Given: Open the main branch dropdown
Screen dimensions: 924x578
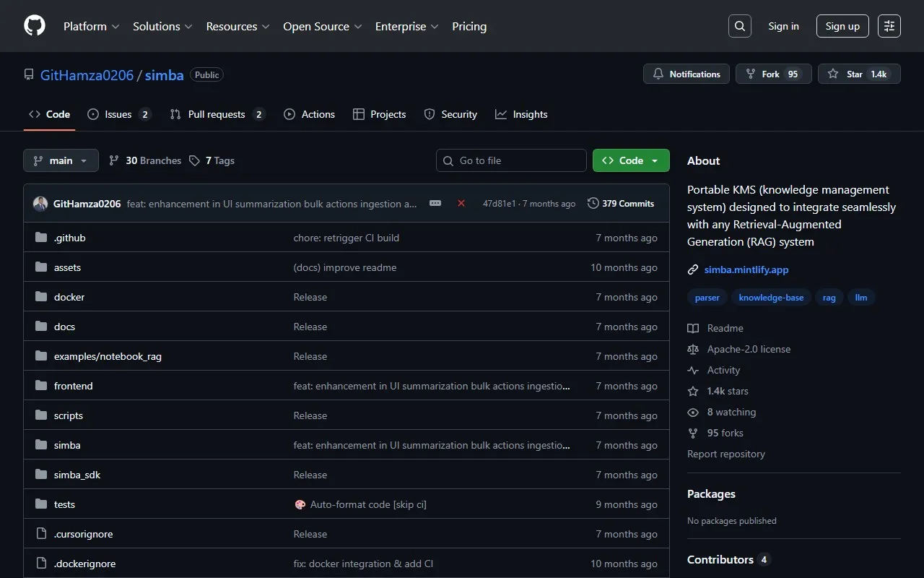Looking at the screenshot, I should [x=61, y=160].
